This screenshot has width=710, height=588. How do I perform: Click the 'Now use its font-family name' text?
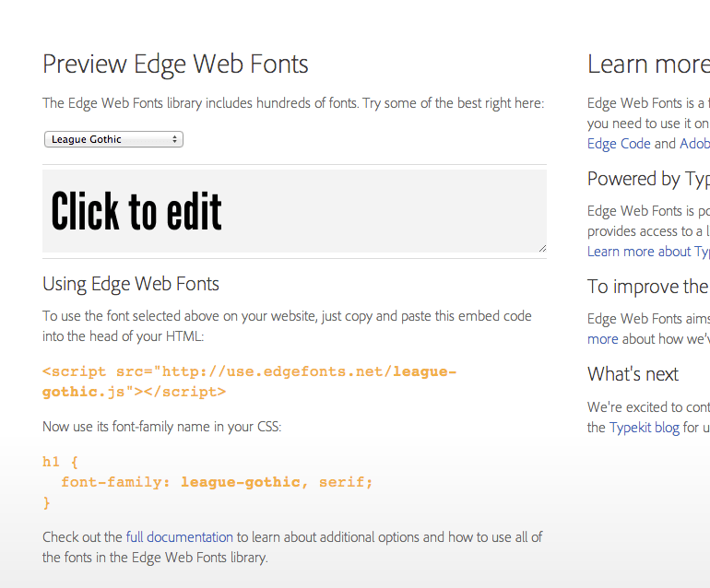pyautogui.click(x=161, y=427)
